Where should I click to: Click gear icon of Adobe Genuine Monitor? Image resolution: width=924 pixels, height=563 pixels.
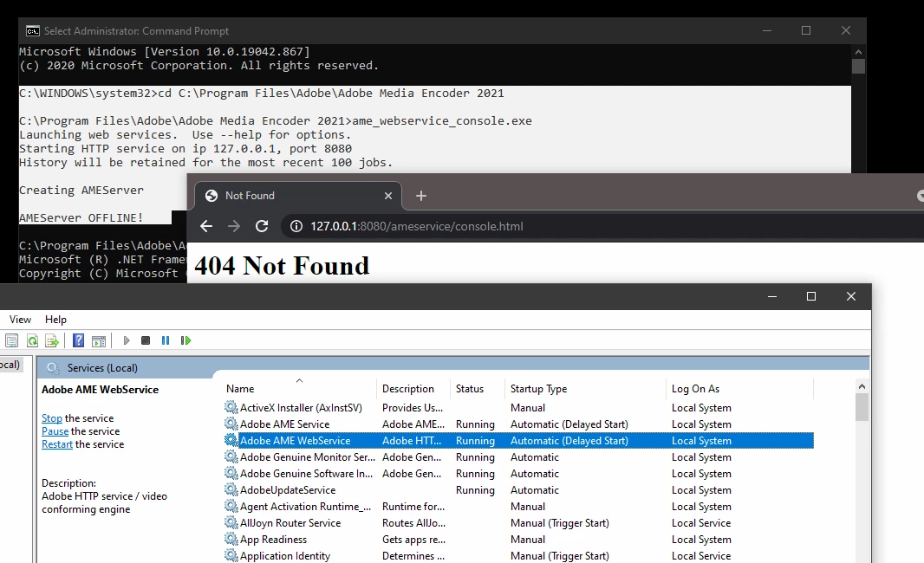(x=231, y=456)
